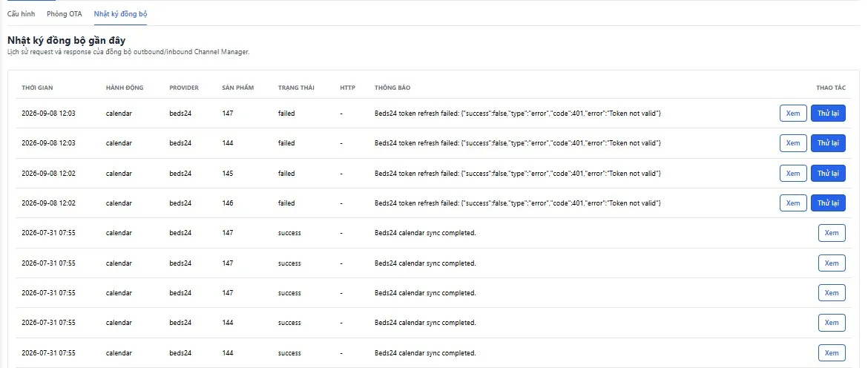868x368 pixels.
Task: Click the HÀNH ĐỘNG column header
Action: (125, 88)
